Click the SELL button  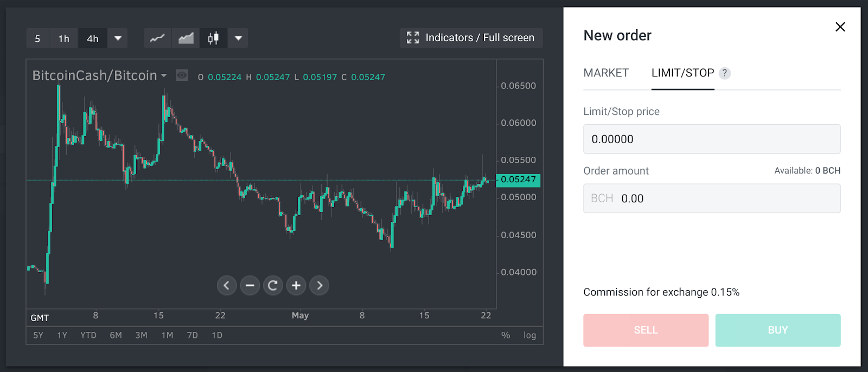[x=646, y=330]
